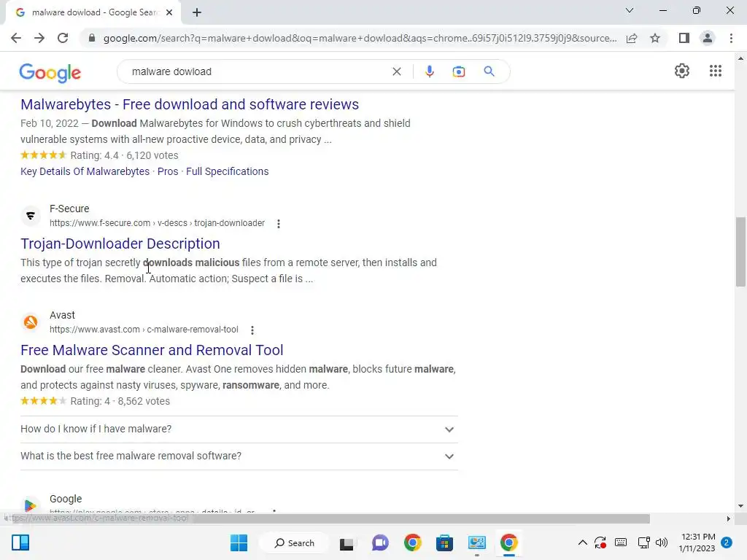The height and width of the screenshot is (560, 747).
Task: Click the Avast site favicon
Action: (x=31, y=322)
